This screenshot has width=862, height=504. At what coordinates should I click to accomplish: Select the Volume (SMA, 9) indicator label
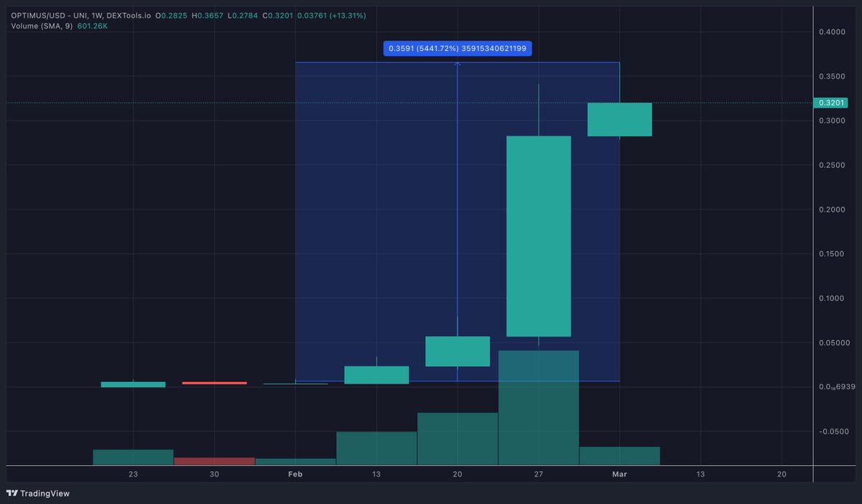tap(41, 27)
